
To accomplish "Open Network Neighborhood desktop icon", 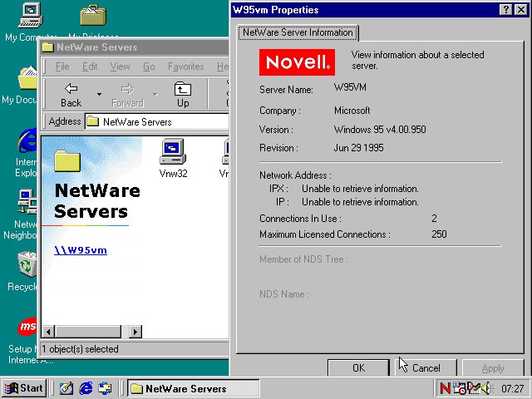I will 27,201.
